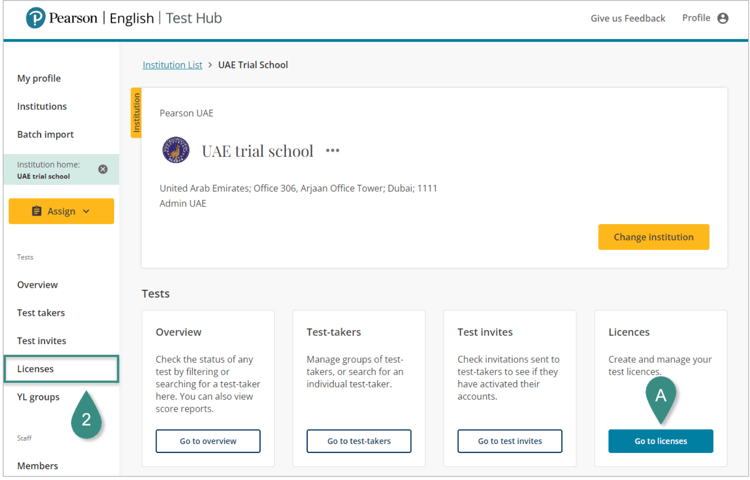Select Licenses in the sidebar
The height and width of the screenshot is (480, 750).
36,369
